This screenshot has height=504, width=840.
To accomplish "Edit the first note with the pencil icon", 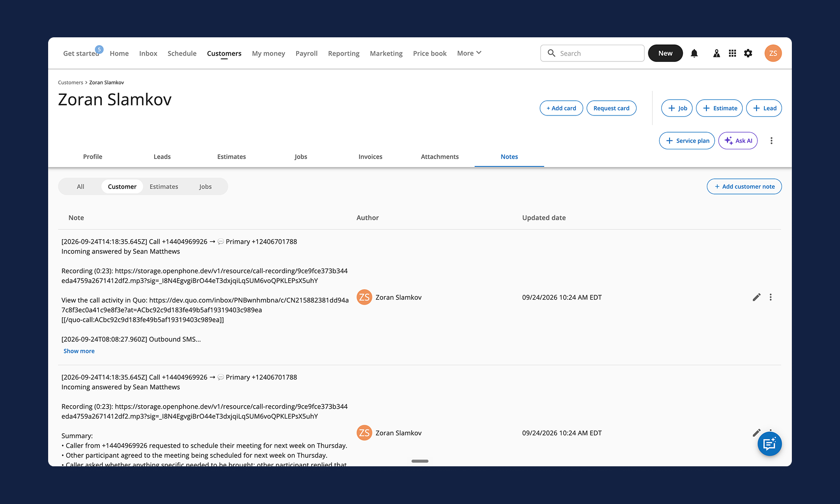I will coord(756,297).
